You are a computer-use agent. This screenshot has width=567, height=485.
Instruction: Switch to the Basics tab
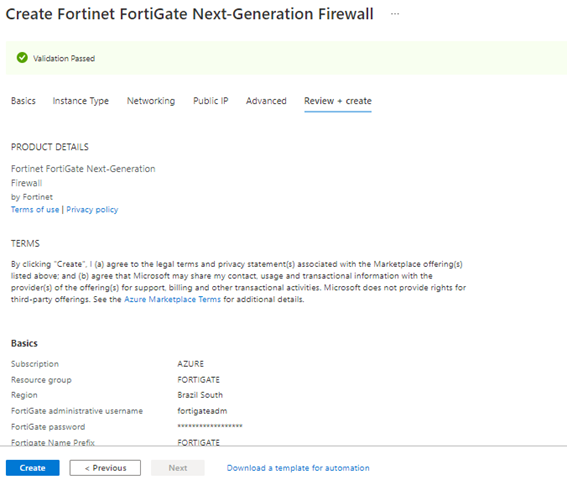pyautogui.click(x=23, y=101)
